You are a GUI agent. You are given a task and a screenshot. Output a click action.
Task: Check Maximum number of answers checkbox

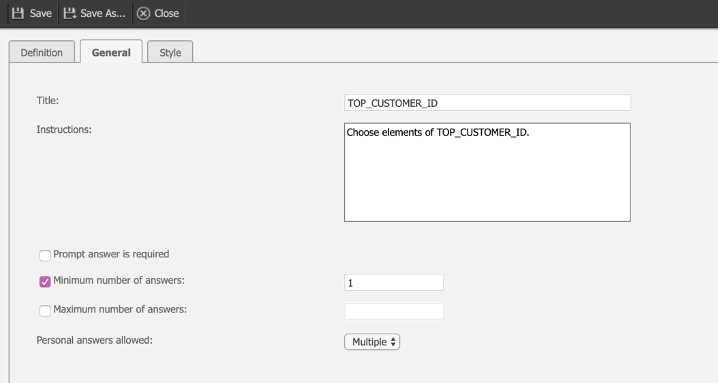[45, 311]
